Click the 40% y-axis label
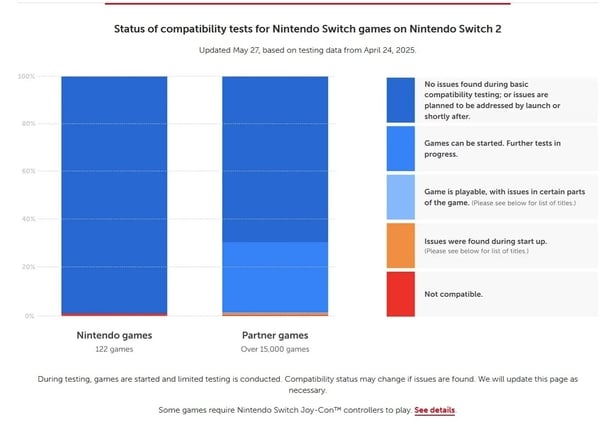This screenshot has width=614, height=435. pos(28,219)
